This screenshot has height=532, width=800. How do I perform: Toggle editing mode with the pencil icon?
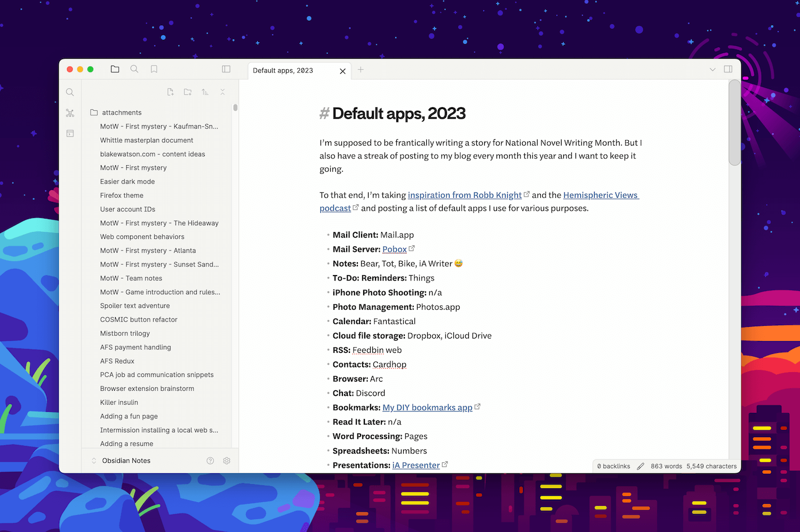point(641,466)
